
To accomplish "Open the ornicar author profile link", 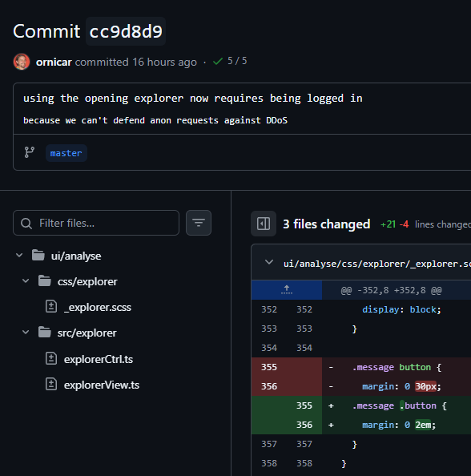I will tap(54, 62).
